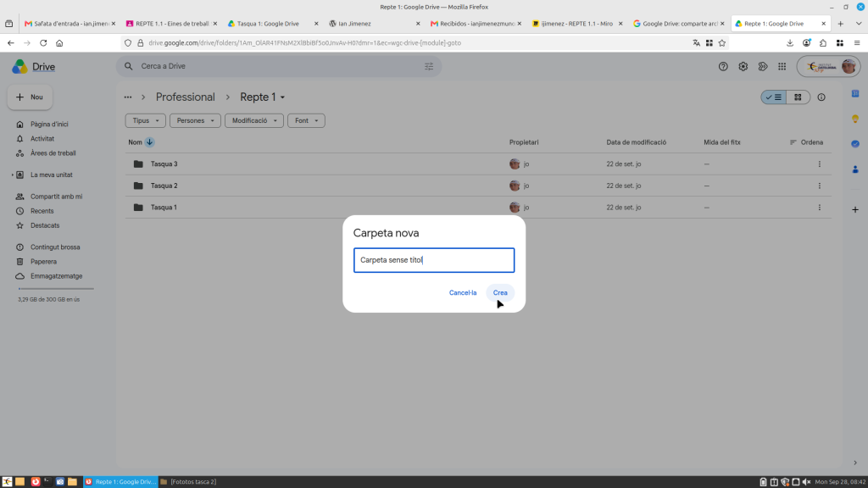Viewport: 868px width, 488px height.
Task: Open the Firefox application menu
Action: [x=857, y=43]
